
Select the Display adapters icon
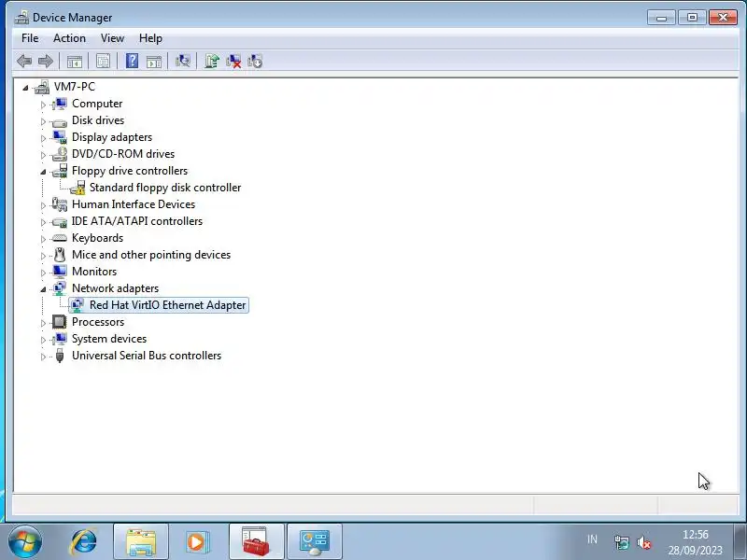[x=60, y=137]
